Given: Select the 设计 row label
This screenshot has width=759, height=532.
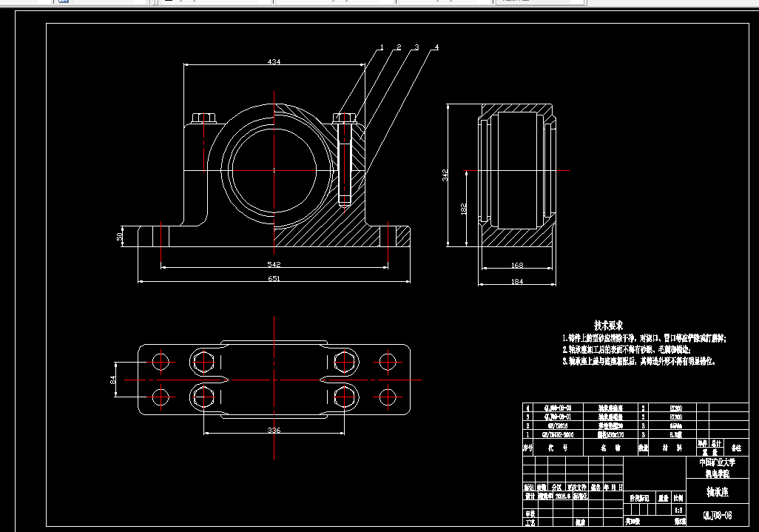Looking at the screenshot, I should point(530,496).
